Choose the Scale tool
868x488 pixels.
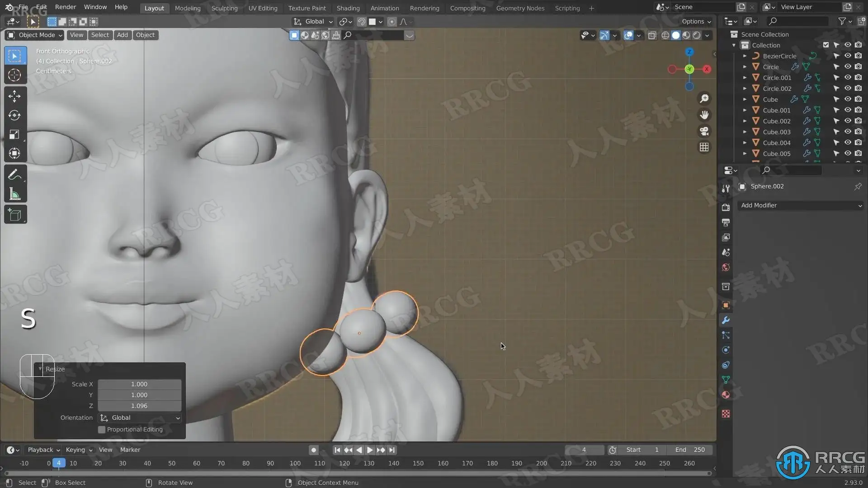[x=14, y=134]
